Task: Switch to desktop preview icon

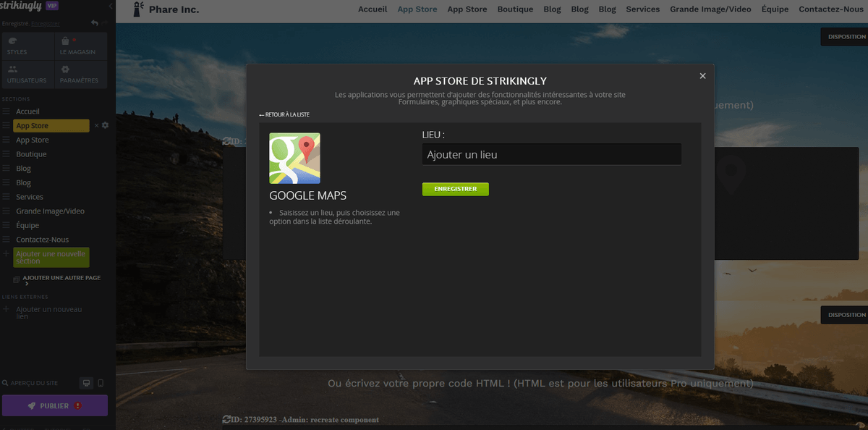Action: 86,383
